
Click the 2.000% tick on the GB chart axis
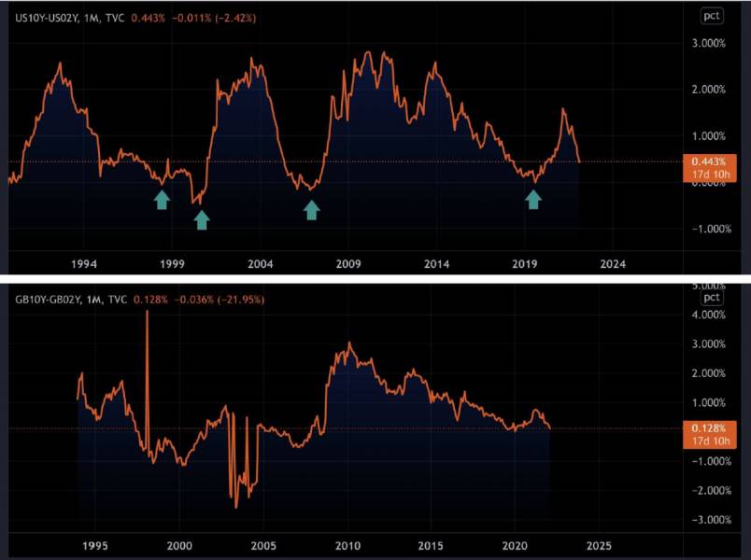click(708, 373)
